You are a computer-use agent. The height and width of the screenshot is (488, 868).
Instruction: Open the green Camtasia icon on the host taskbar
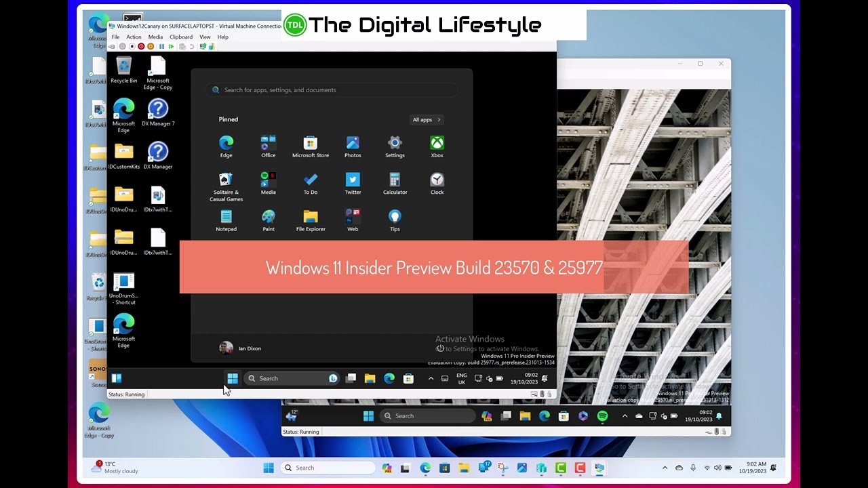click(x=561, y=468)
